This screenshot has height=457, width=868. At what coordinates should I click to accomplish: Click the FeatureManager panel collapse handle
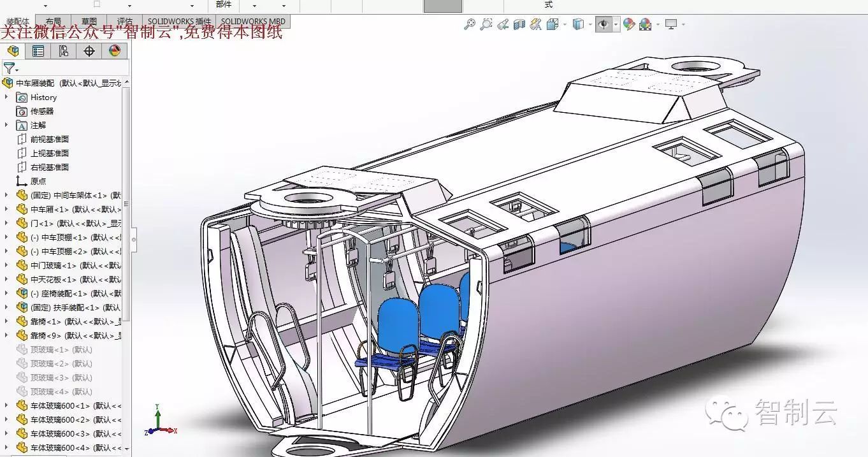(134, 240)
